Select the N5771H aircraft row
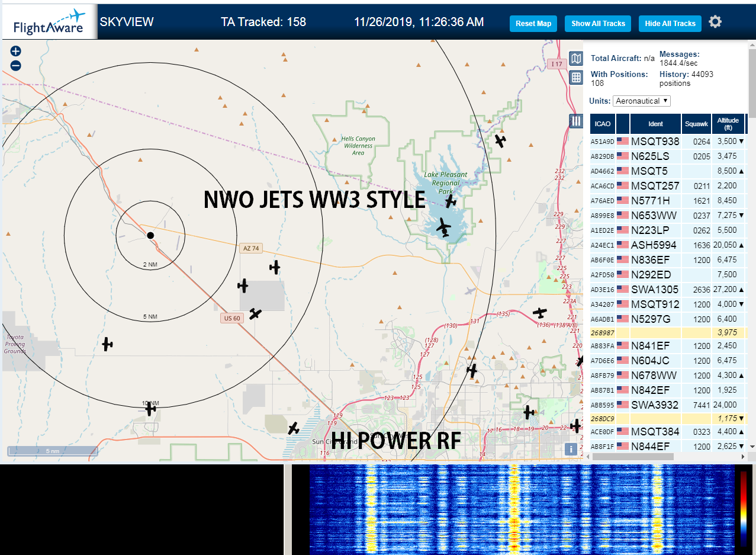This screenshot has height=555, width=756. pyautogui.click(x=668, y=200)
